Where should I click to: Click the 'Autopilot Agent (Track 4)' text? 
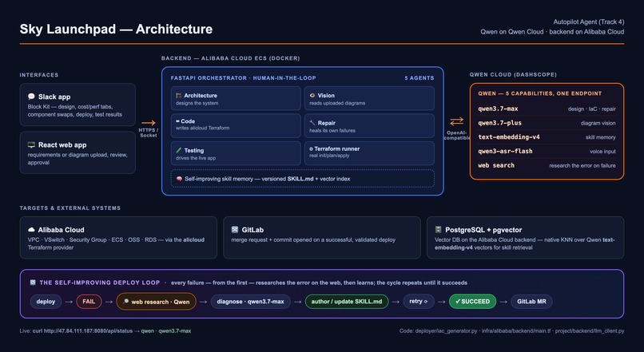tap(589, 22)
